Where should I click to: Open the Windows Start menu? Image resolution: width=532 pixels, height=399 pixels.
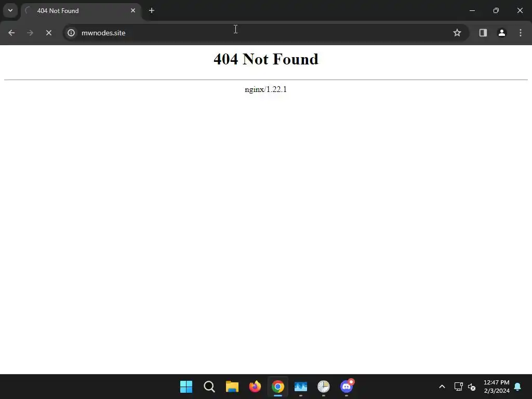[187, 387]
